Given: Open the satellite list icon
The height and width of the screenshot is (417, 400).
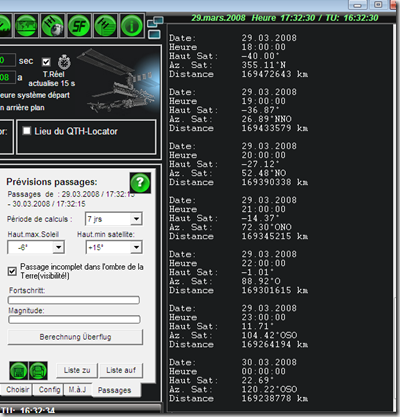Looking at the screenshot, I should click(x=105, y=25).
